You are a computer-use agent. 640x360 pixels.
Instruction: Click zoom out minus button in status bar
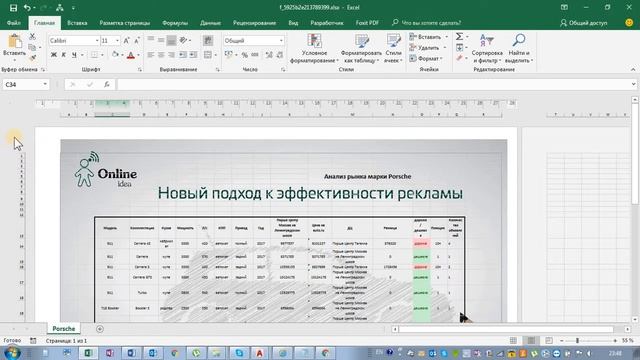[562, 340]
